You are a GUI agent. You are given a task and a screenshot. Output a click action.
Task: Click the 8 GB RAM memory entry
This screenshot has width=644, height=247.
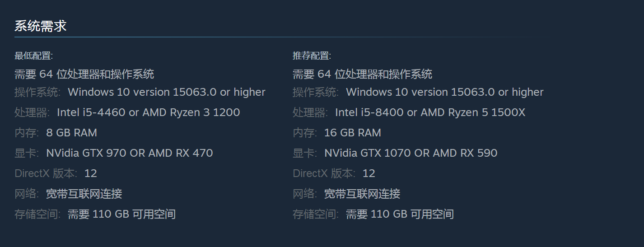click(x=71, y=133)
